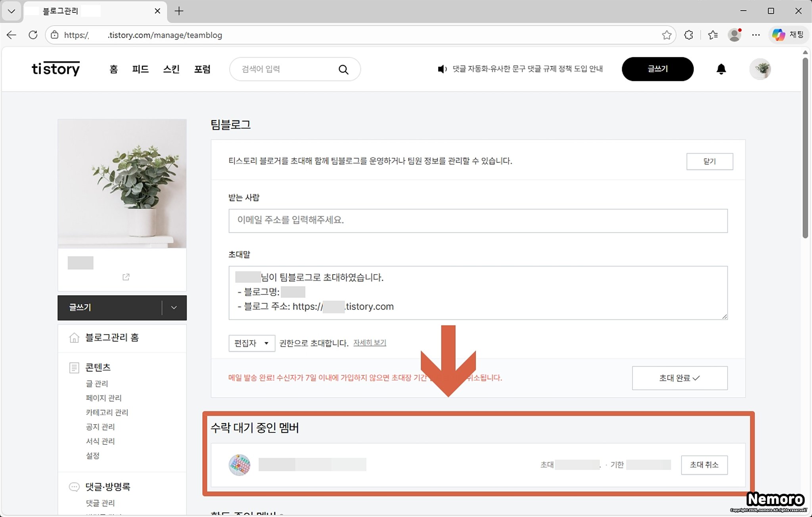Click the browser refresh icon
Image resolution: width=812 pixels, height=517 pixels.
(33, 35)
